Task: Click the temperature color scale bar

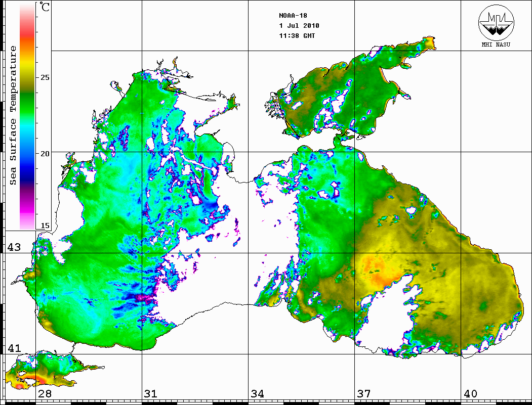Action: 27,116
